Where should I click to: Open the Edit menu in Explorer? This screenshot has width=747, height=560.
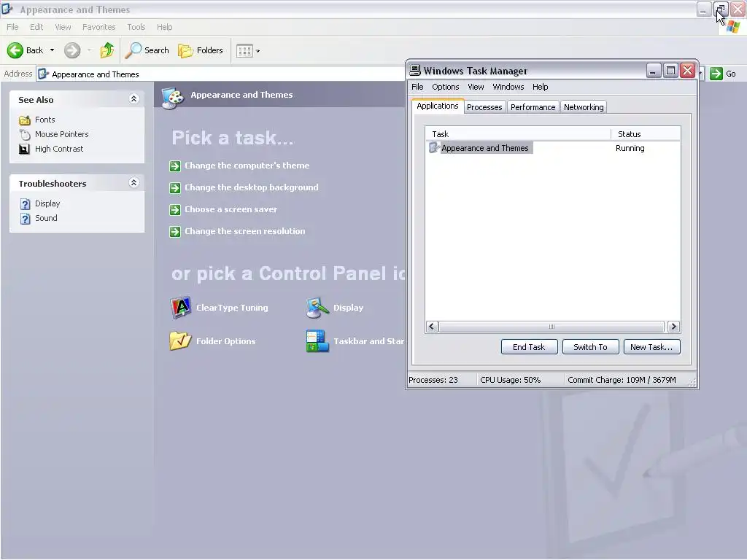[x=36, y=27]
